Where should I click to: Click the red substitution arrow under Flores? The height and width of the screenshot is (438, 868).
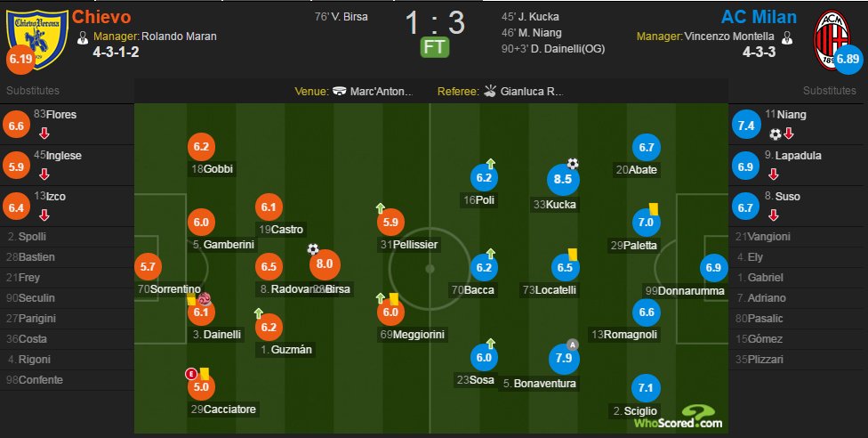[x=44, y=133]
